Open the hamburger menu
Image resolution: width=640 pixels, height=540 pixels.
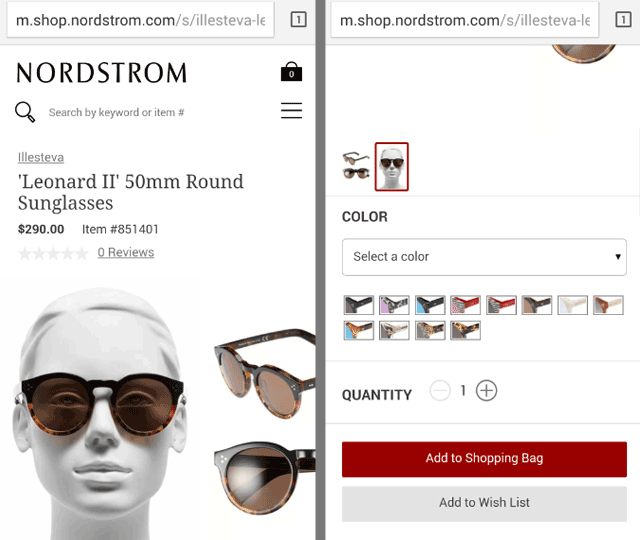291,111
